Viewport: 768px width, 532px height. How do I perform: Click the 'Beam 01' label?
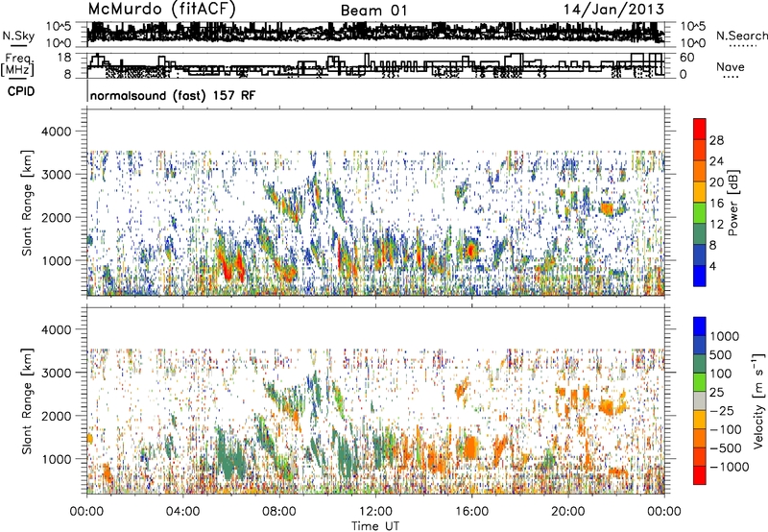coord(373,11)
